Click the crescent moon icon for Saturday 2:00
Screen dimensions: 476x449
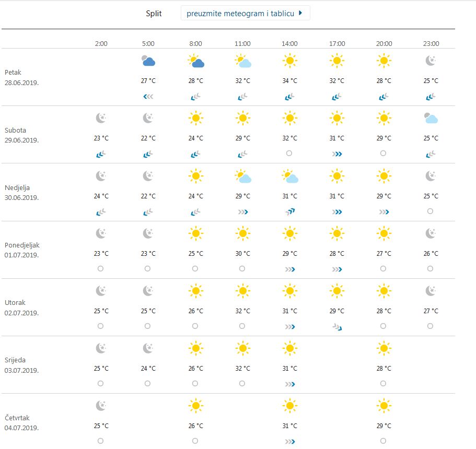click(x=100, y=118)
